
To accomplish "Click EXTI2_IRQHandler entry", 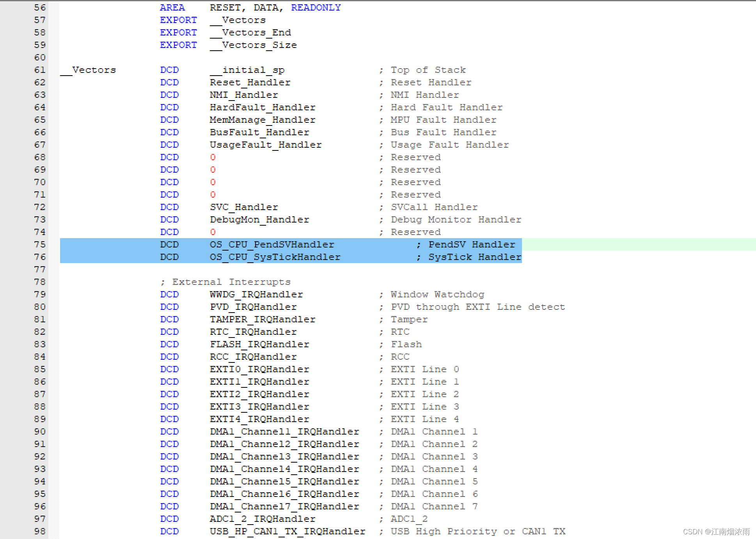I will [259, 394].
